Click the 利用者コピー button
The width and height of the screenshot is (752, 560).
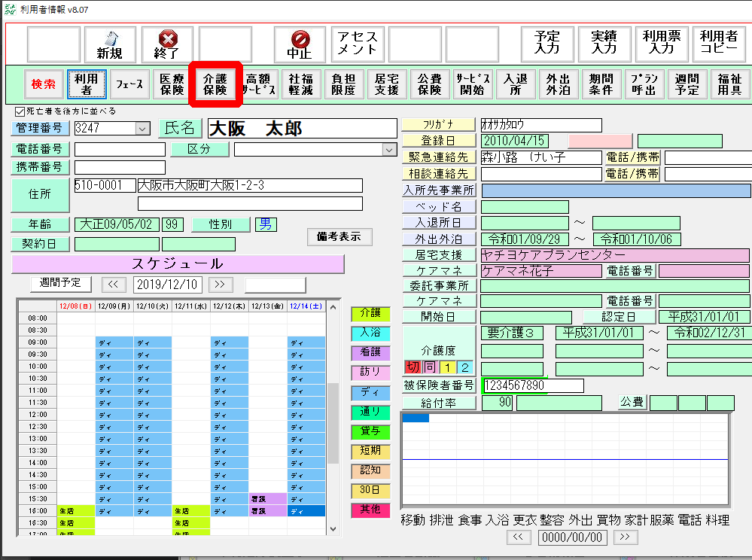click(719, 44)
